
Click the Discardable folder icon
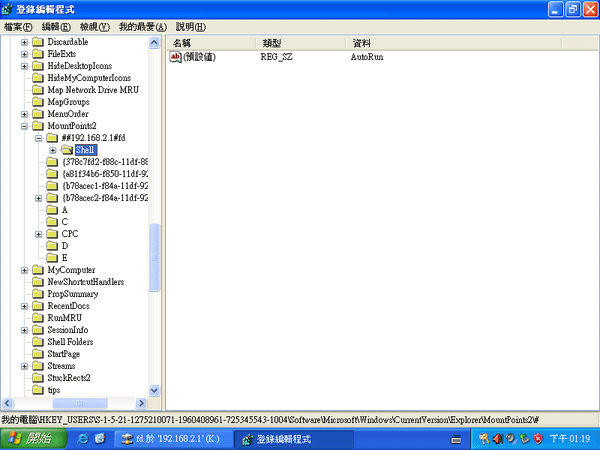38,42
